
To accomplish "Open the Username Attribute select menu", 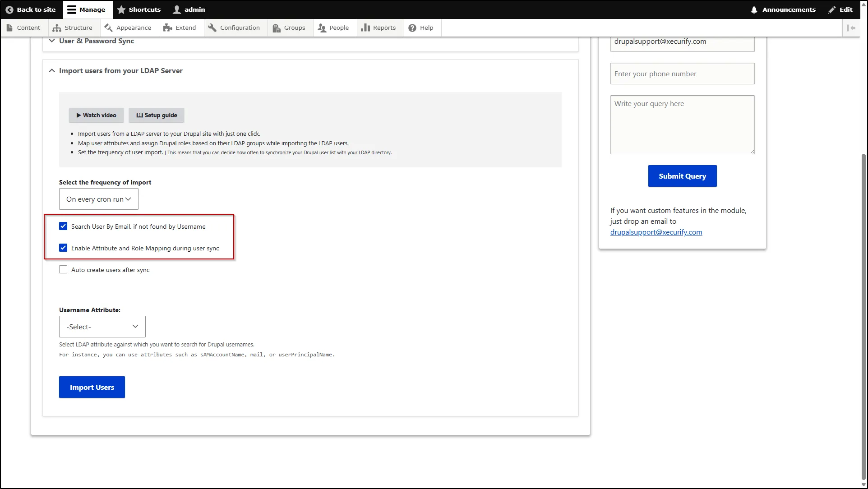I will coord(102,327).
